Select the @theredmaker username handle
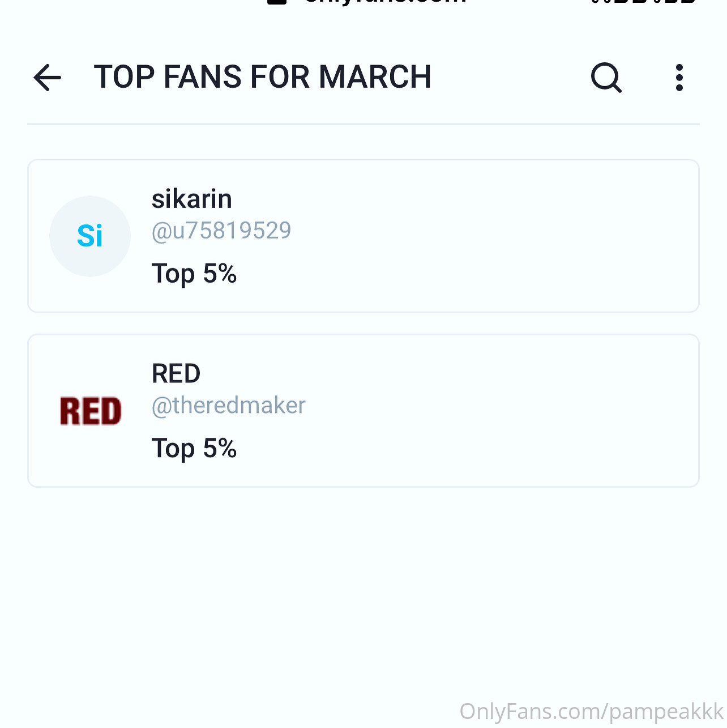The height and width of the screenshot is (728, 727). pos(228,406)
